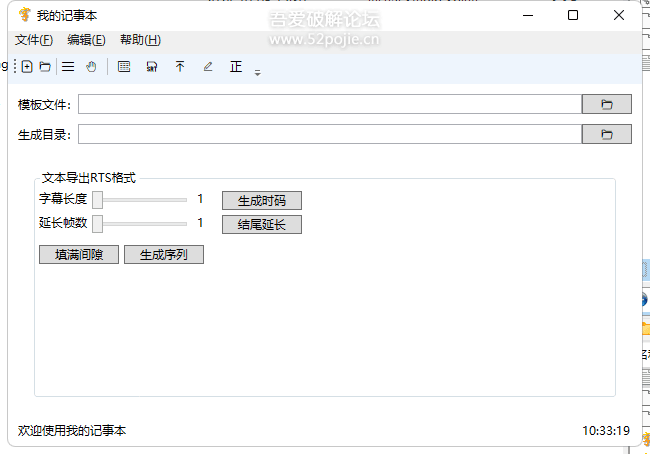650x454 pixels.
Task: Click the 正 character toolbar icon
Action: click(x=236, y=66)
